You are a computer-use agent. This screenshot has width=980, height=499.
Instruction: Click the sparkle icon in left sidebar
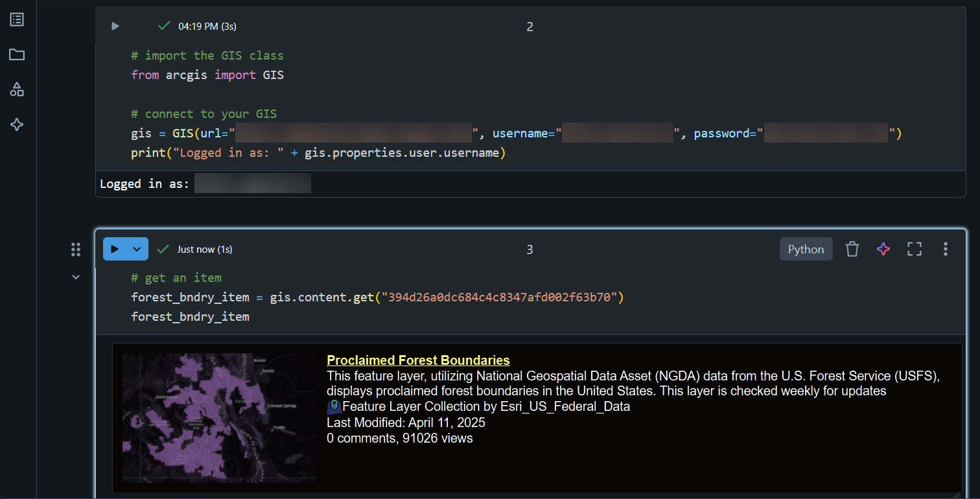(17, 124)
